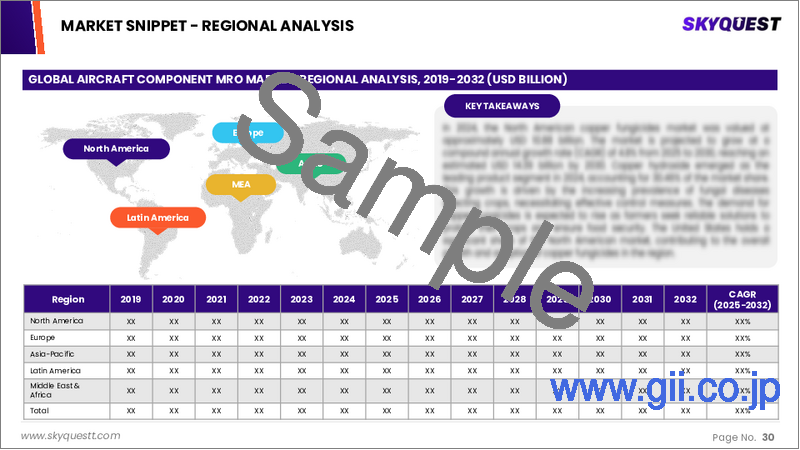The height and width of the screenshot is (450, 800).
Task: Select the 2023 column header
Action: [x=301, y=298]
